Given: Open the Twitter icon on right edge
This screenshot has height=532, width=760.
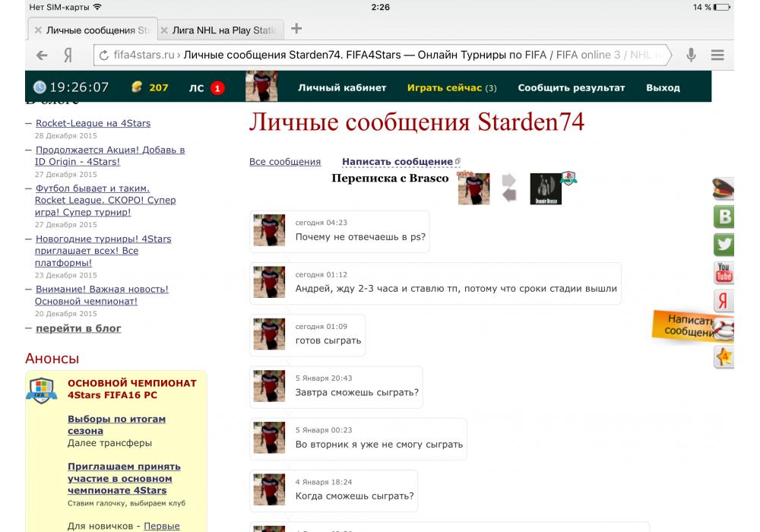Looking at the screenshot, I should [724, 245].
